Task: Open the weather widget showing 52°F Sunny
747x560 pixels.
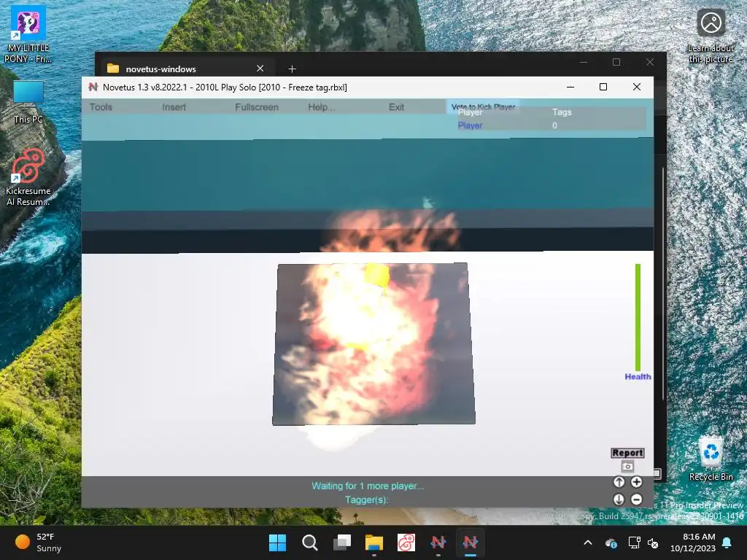Action: (x=38, y=542)
